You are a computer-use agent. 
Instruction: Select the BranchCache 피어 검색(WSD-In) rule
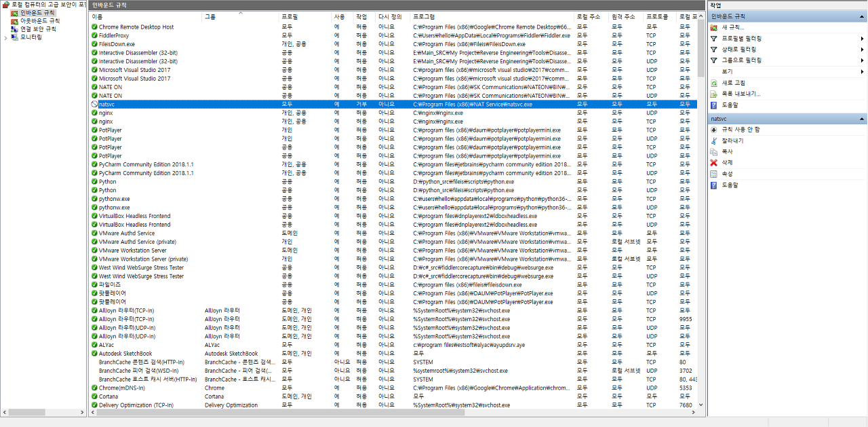point(139,371)
